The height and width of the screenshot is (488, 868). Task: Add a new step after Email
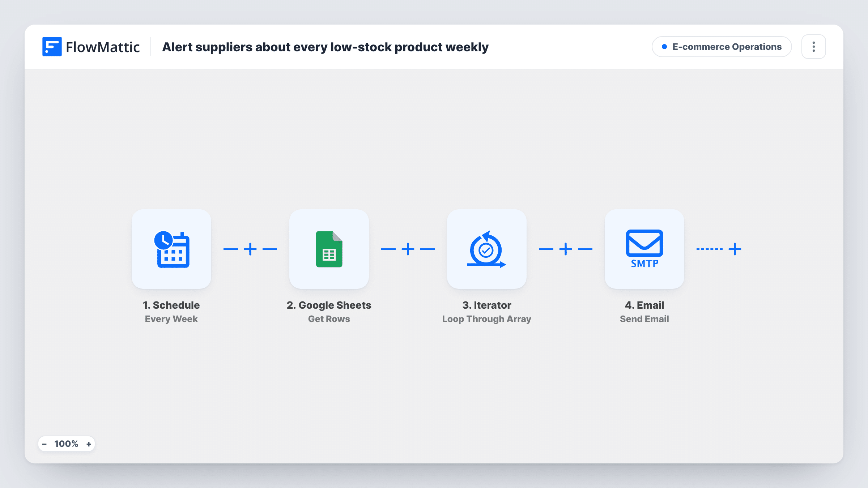[735, 249]
